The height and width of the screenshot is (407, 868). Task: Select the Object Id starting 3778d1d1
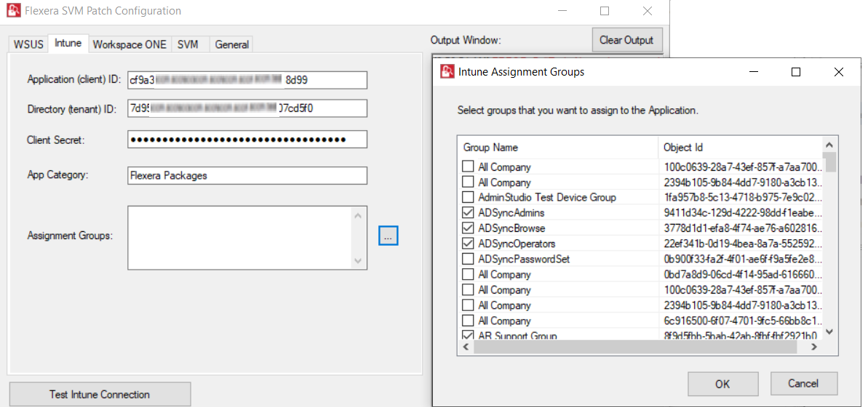click(742, 228)
